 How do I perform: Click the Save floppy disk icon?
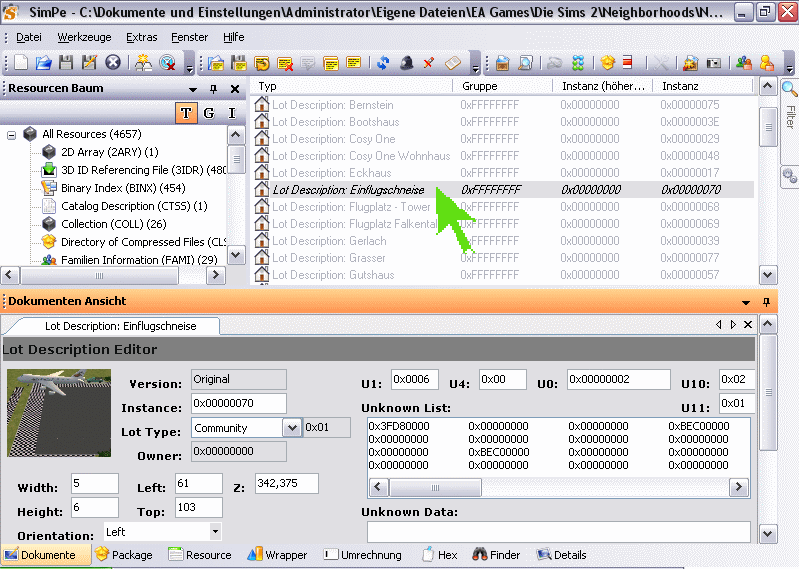(66, 63)
